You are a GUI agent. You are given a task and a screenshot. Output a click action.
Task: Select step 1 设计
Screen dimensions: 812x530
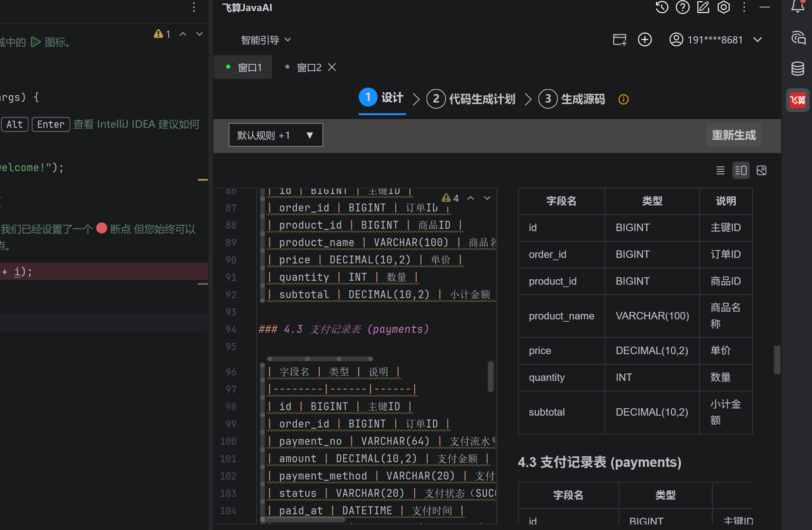click(381, 98)
